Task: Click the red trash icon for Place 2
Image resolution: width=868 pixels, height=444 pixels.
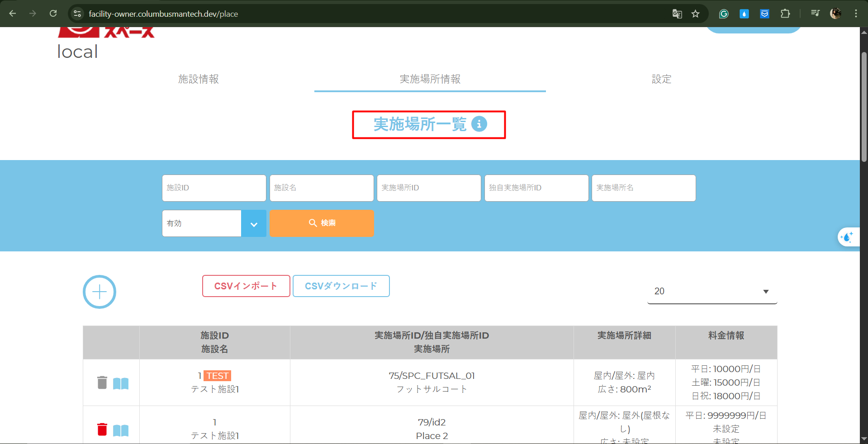Action: 102,430
